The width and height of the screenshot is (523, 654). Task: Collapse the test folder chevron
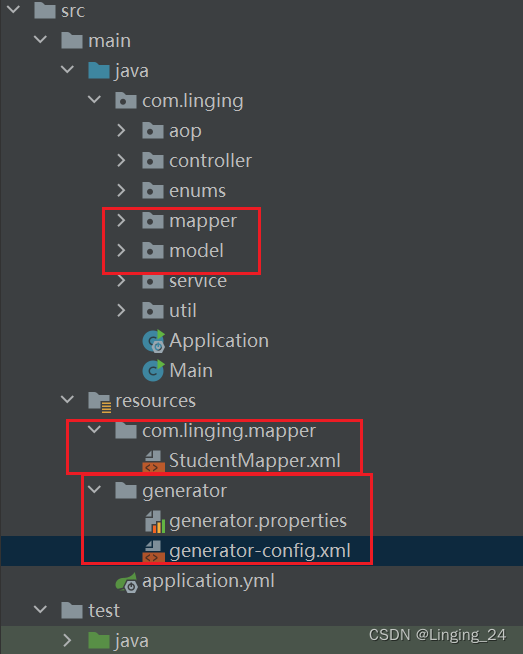40,610
